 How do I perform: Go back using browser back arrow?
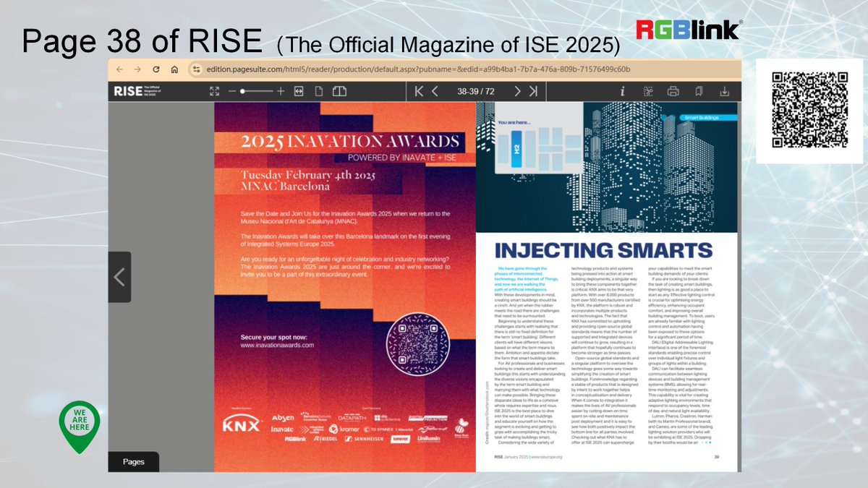(x=119, y=69)
